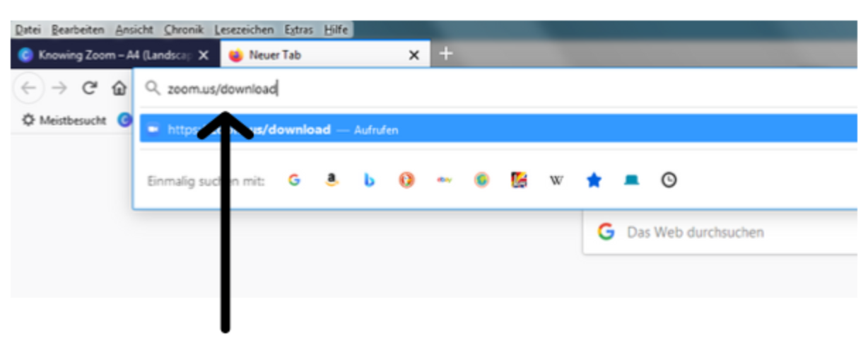Go to the home page icon
Viewport: 868px width, 353px height.
tap(119, 88)
